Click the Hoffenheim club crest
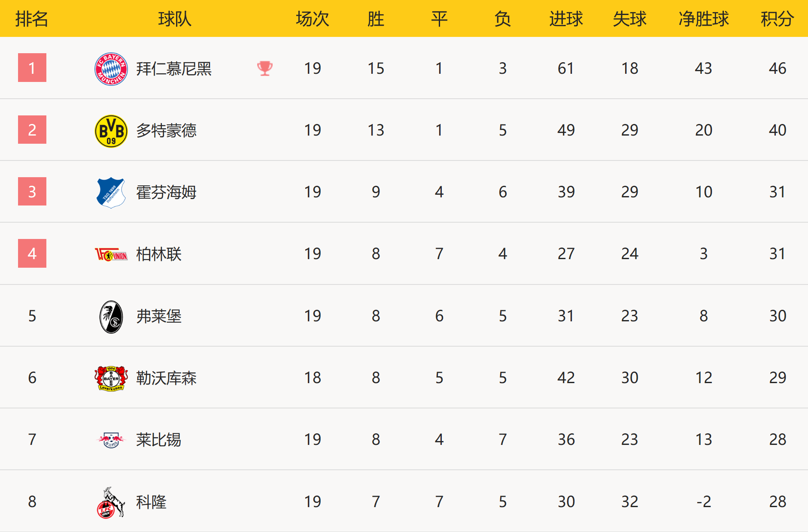 pyautogui.click(x=111, y=192)
